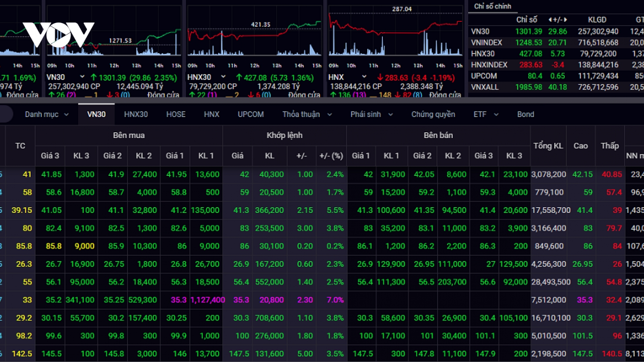The image size is (644, 362).
Task: Open the HOSE tab
Action: click(x=176, y=115)
